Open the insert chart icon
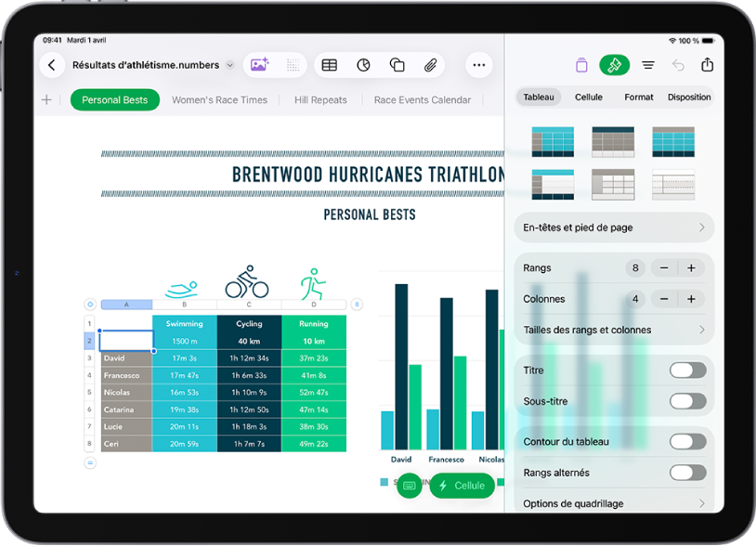 [363, 65]
